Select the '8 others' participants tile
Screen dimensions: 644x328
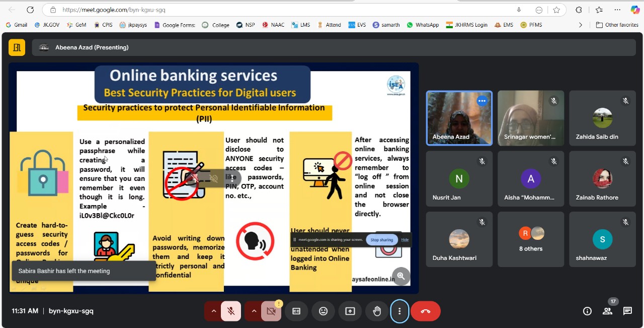pyautogui.click(x=531, y=239)
